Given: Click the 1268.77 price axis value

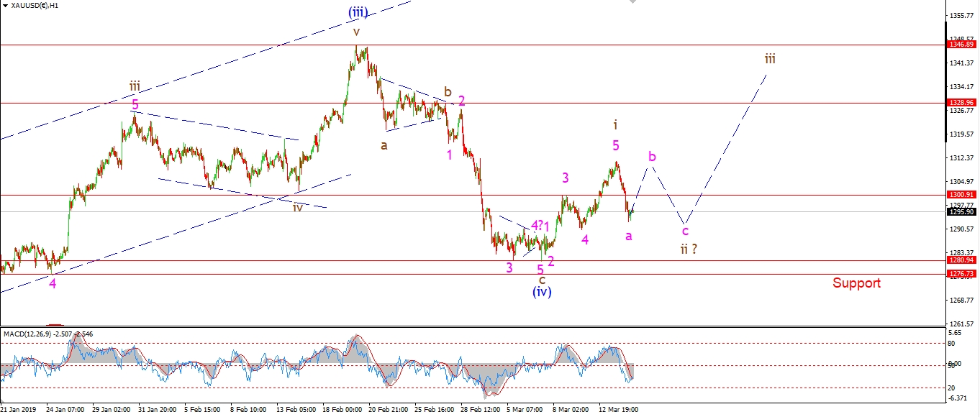Looking at the screenshot, I should click(962, 301).
